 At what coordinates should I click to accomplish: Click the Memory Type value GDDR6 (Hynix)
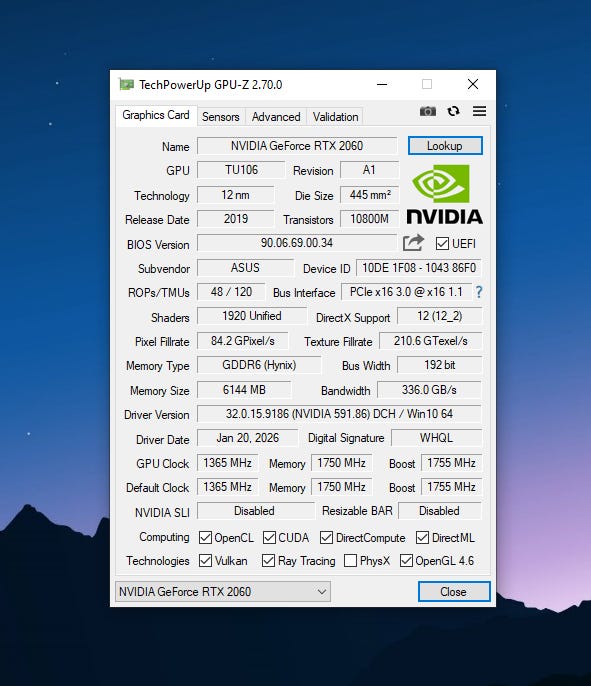pyautogui.click(x=259, y=365)
